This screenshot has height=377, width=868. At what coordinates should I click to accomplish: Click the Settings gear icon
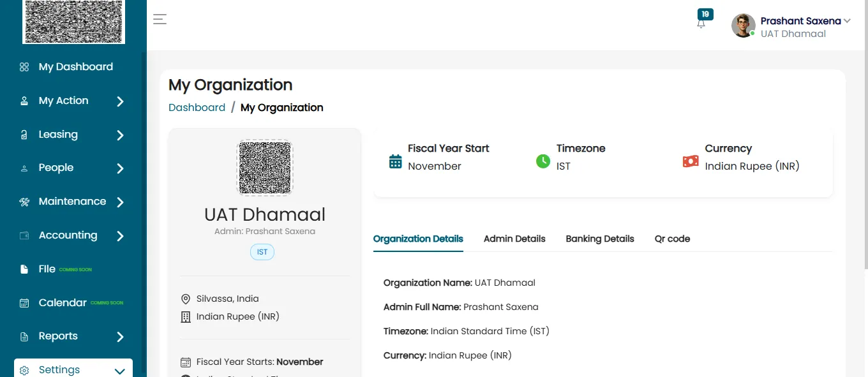(x=24, y=370)
